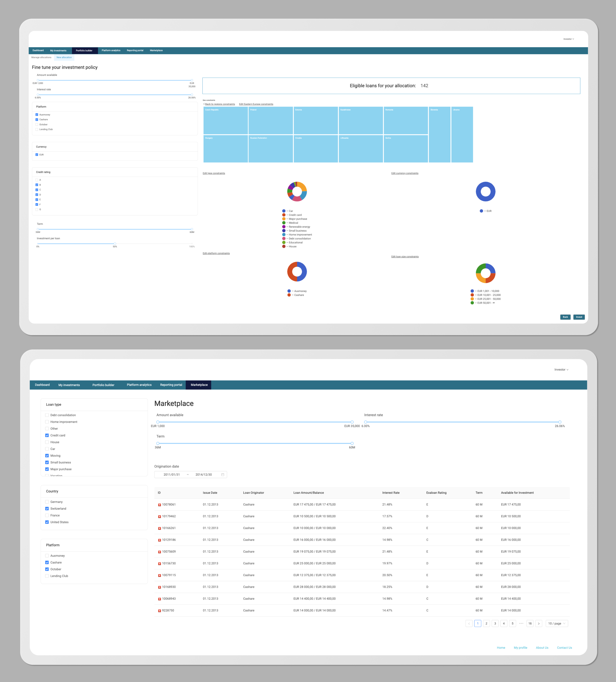Open the Manage allocations sub-tab
The image size is (616, 682).
pos(41,58)
